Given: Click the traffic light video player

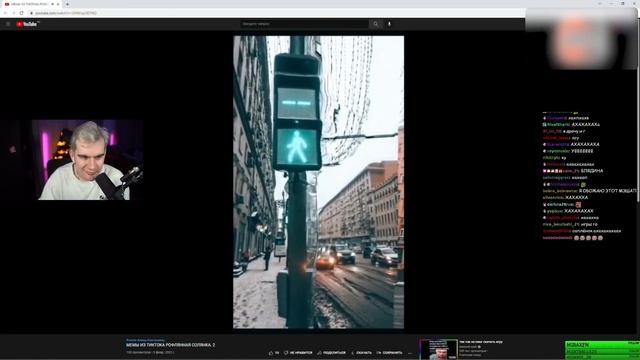Looking at the screenshot, I should click(318, 182).
